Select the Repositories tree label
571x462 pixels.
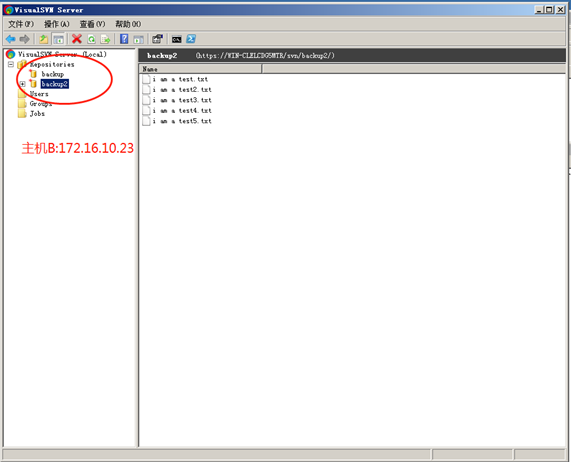point(52,64)
